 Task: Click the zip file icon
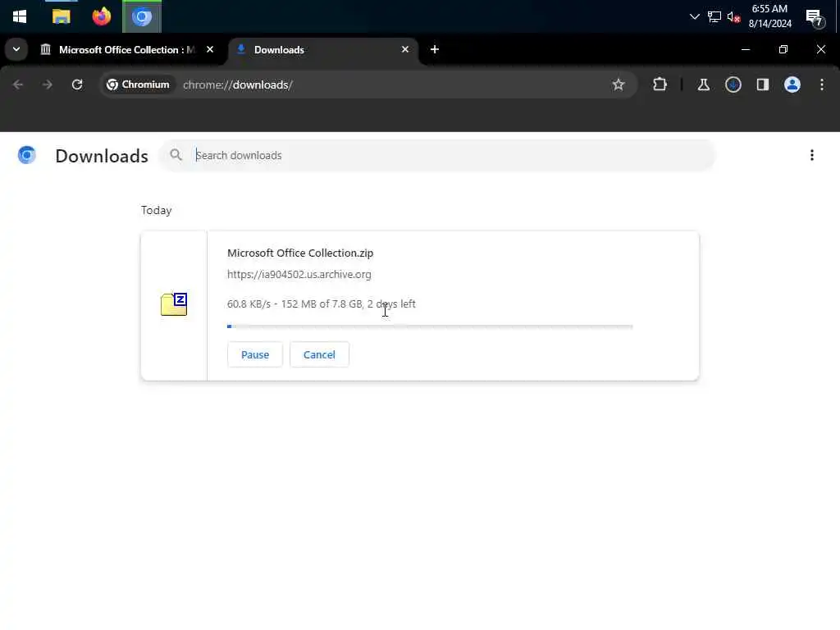tap(174, 304)
